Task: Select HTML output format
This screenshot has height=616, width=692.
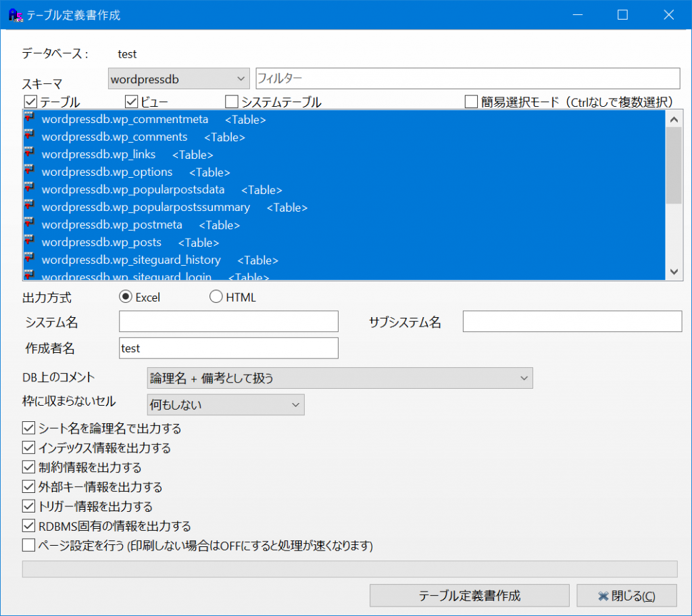Action: click(x=216, y=297)
